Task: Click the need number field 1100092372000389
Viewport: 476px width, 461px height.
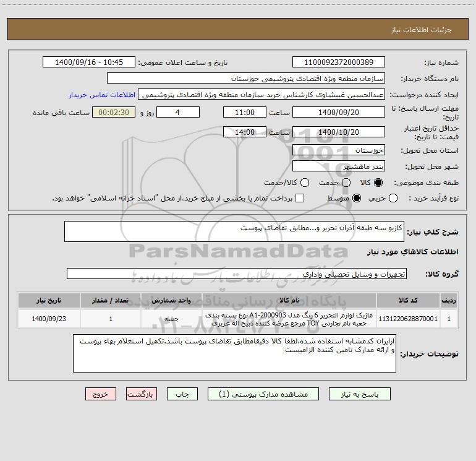Action: point(339,62)
